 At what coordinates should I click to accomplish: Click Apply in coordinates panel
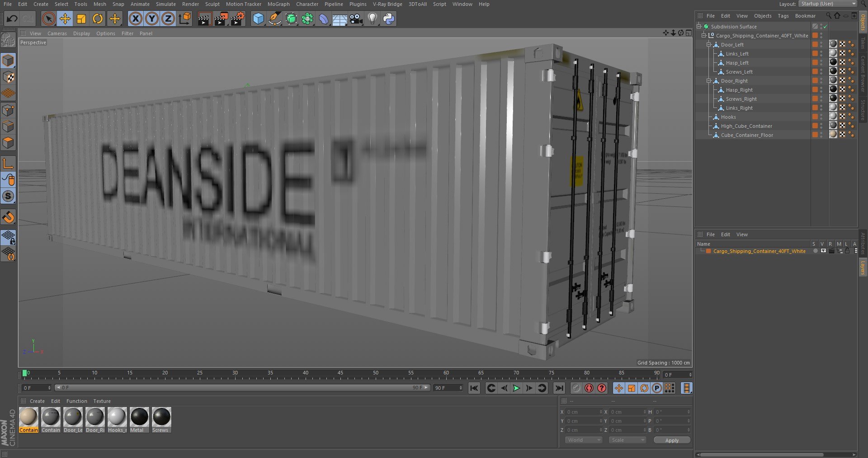[x=672, y=440]
